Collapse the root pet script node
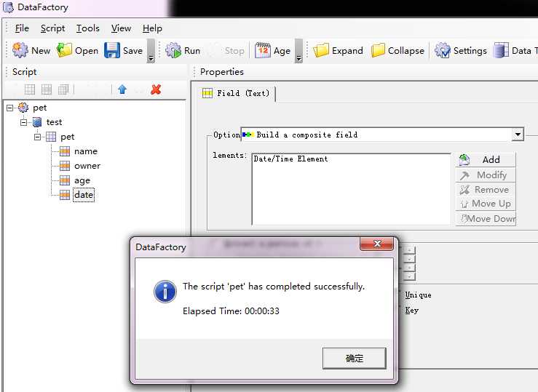Image resolution: width=538 pixels, height=392 pixels. (x=10, y=108)
